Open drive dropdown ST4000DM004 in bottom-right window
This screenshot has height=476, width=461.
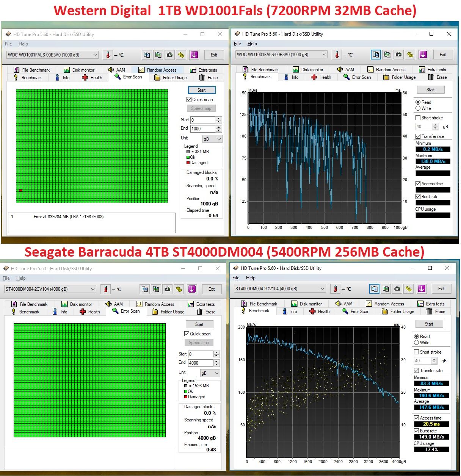pos(280,289)
